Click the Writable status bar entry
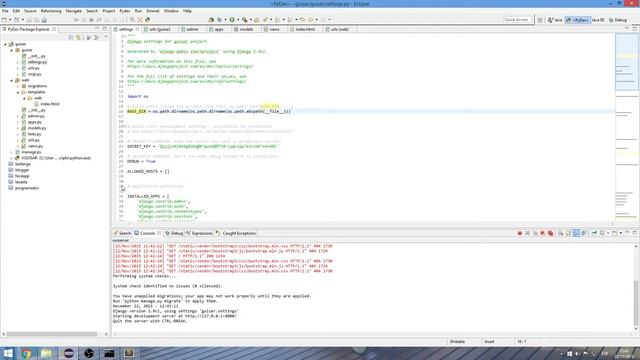 pos(458,342)
